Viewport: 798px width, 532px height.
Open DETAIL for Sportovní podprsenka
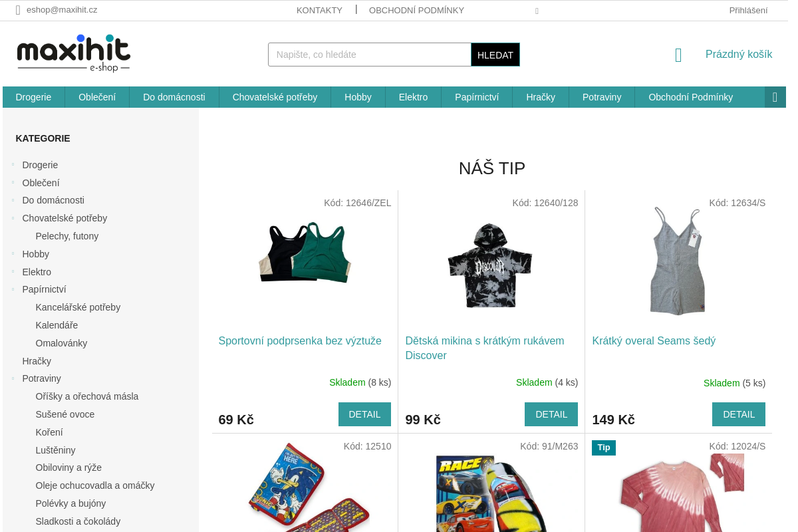tap(364, 414)
